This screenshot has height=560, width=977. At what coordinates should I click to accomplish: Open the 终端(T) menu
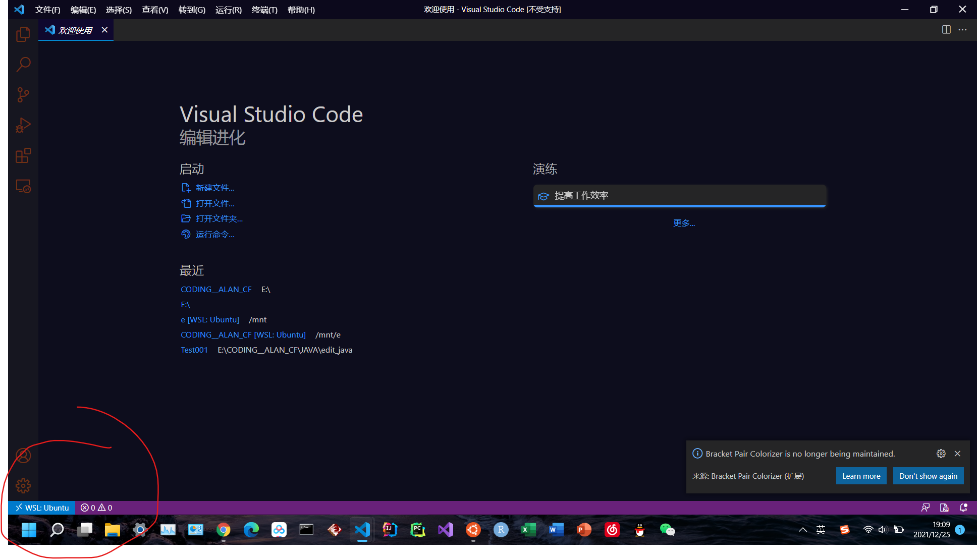click(264, 10)
